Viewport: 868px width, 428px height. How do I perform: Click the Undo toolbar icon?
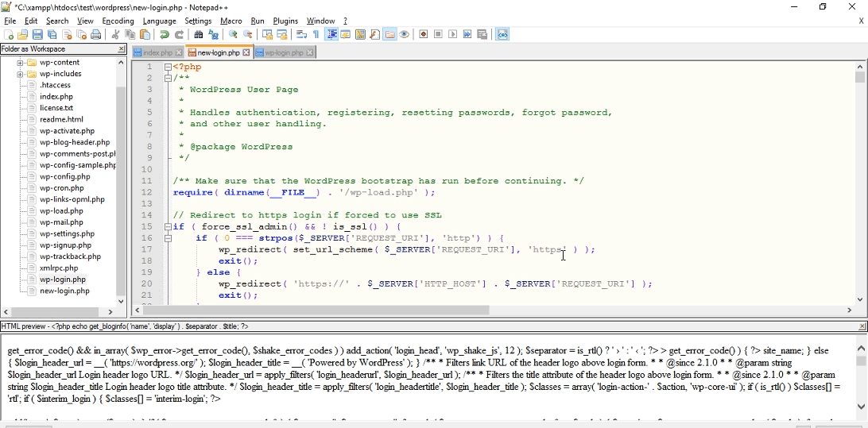click(x=165, y=35)
